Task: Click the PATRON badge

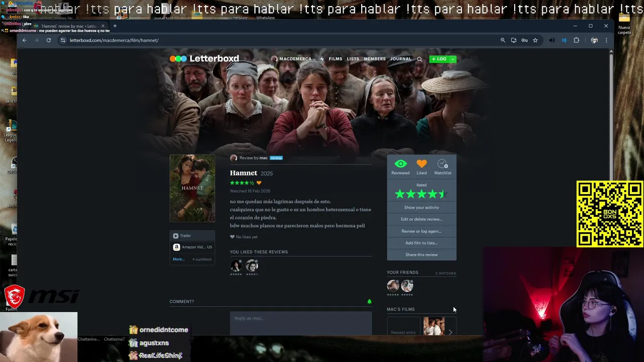Action: point(276,158)
